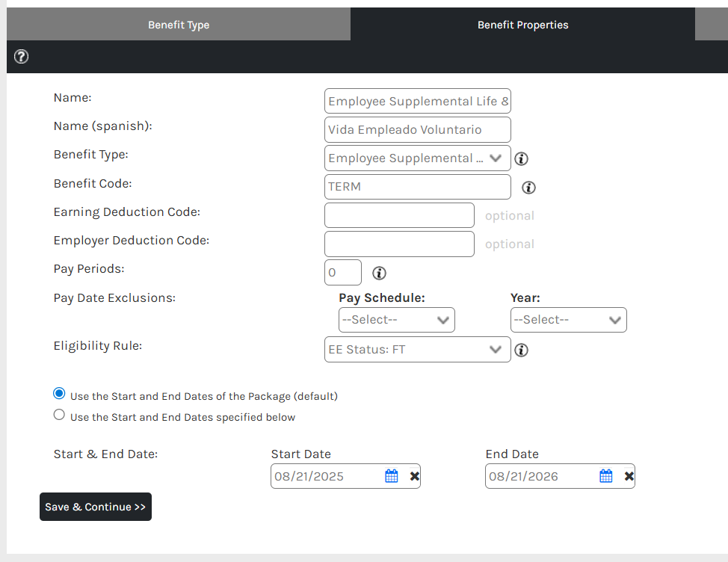This screenshot has height=562, width=728.
Task: Clear the Start Date value
Action: tap(415, 476)
